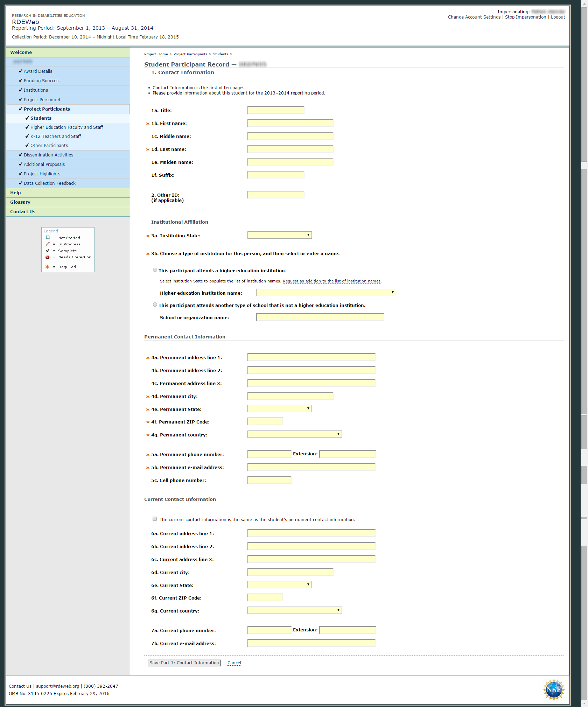588x707 pixels.
Task: Click Request an addition to institution names link
Action: (331, 281)
